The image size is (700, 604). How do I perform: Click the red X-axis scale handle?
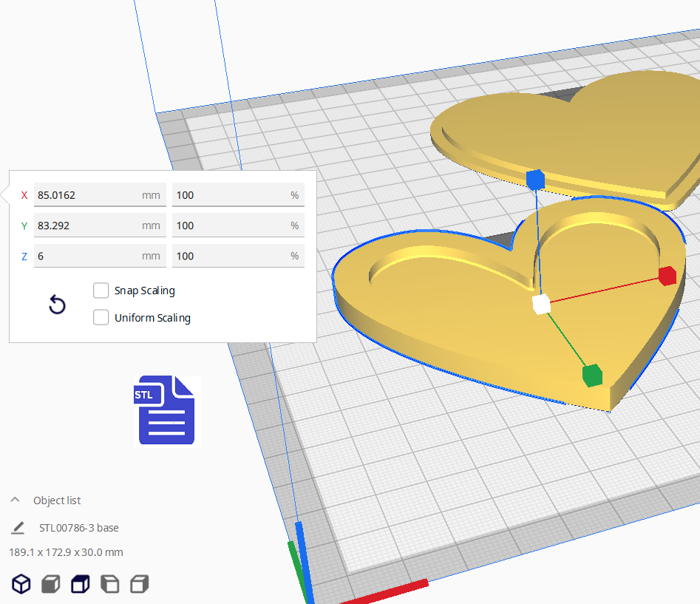coord(667,276)
